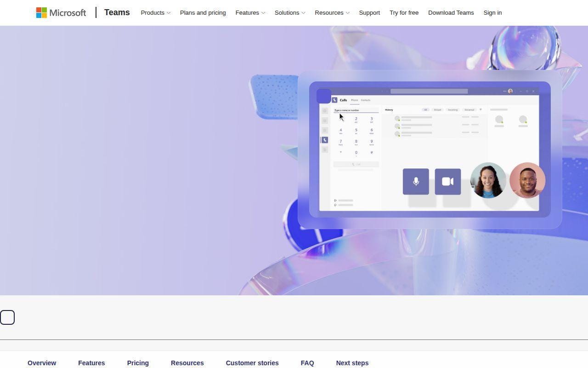Click Download Teams in the header
Image resolution: width=588 pixels, height=368 pixels.
pos(451,12)
